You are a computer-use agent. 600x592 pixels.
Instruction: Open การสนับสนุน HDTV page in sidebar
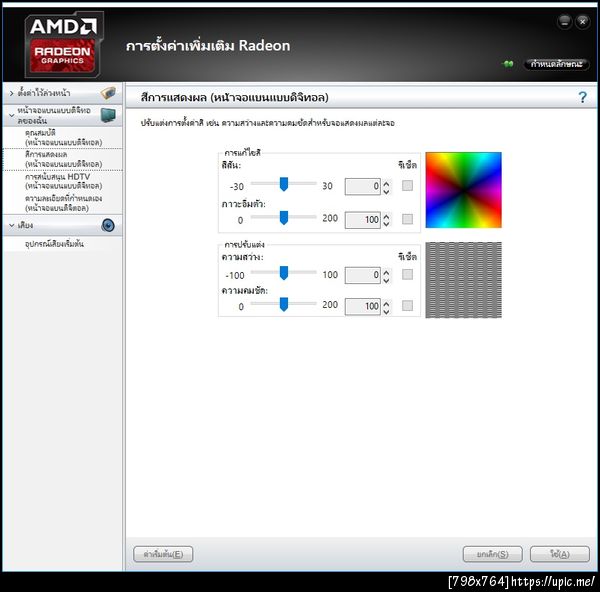[x=64, y=181]
